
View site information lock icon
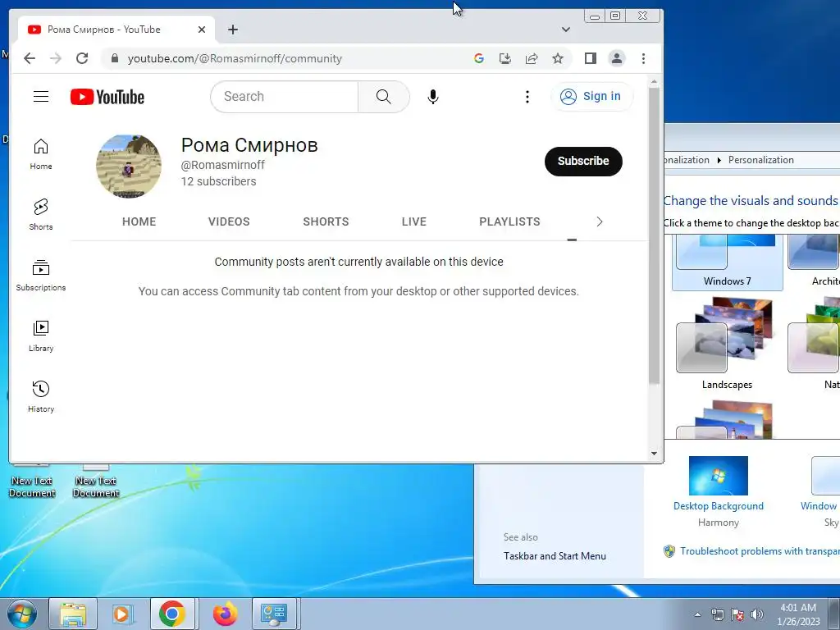pos(115,58)
